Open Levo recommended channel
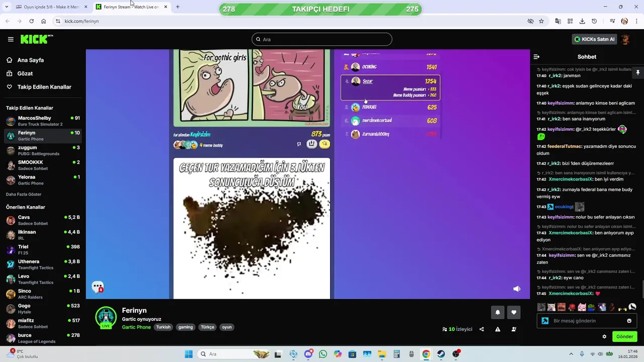The height and width of the screenshot is (362, 644). point(43,279)
